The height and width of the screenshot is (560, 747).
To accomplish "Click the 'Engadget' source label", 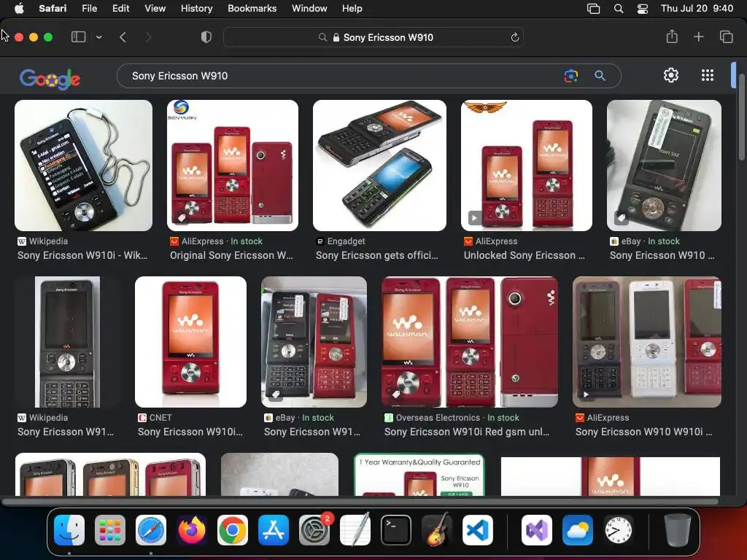I will [x=347, y=241].
